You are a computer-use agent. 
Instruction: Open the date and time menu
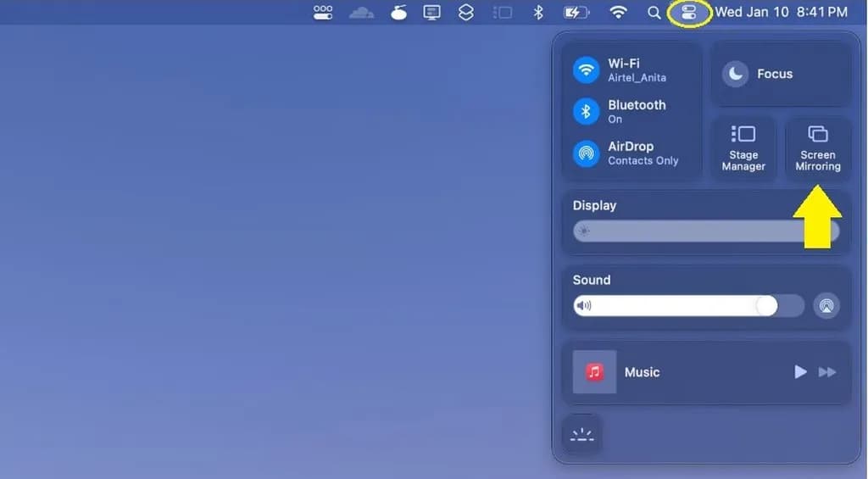tap(781, 13)
